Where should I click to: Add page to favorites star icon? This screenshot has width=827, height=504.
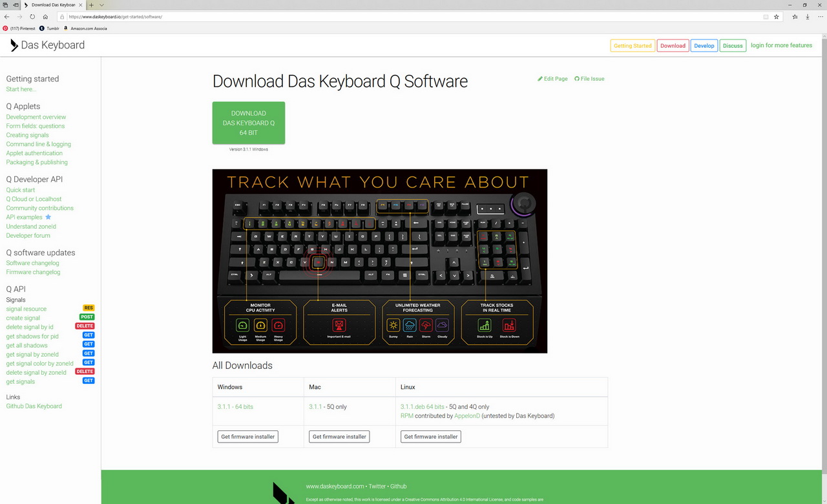[776, 17]
